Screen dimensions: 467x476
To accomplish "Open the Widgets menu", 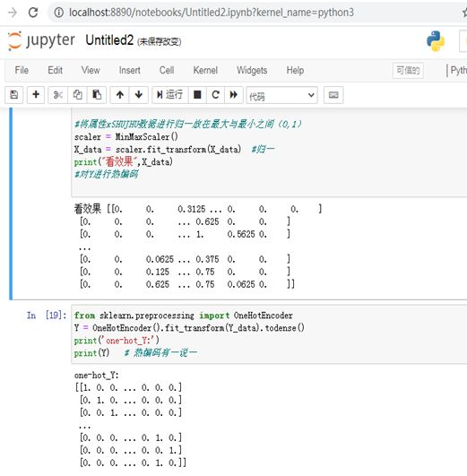I will point(252,71).
